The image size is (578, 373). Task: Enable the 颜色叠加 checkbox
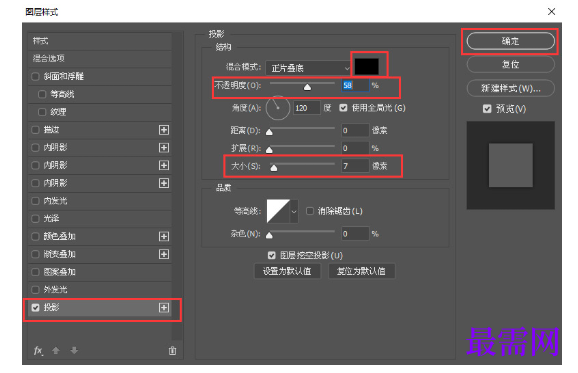point(35,236)
